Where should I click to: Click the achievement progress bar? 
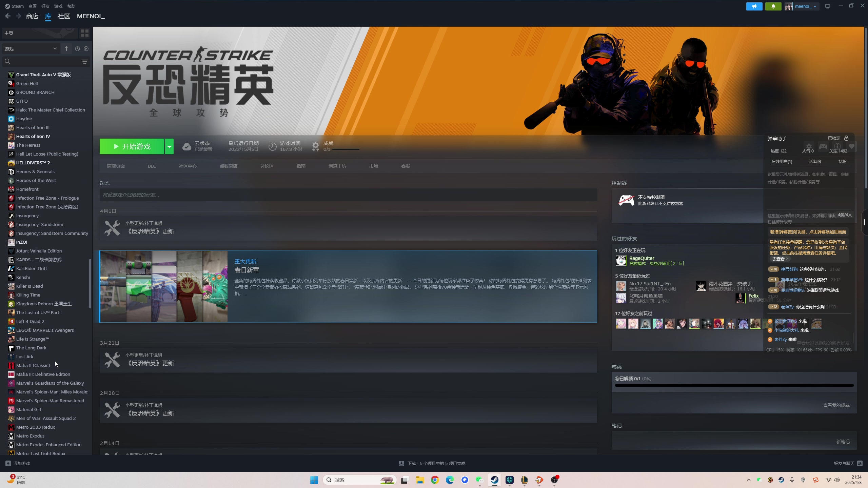pos(734,385)
